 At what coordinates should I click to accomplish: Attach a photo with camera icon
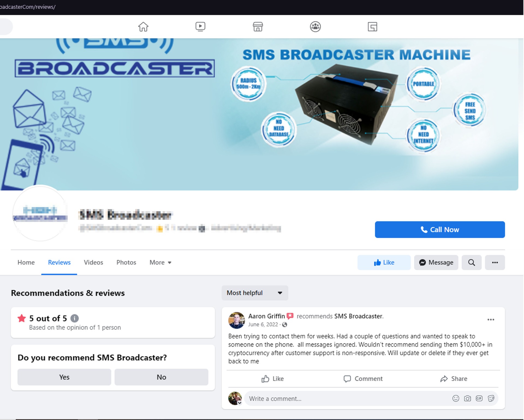tap(467, 398)
